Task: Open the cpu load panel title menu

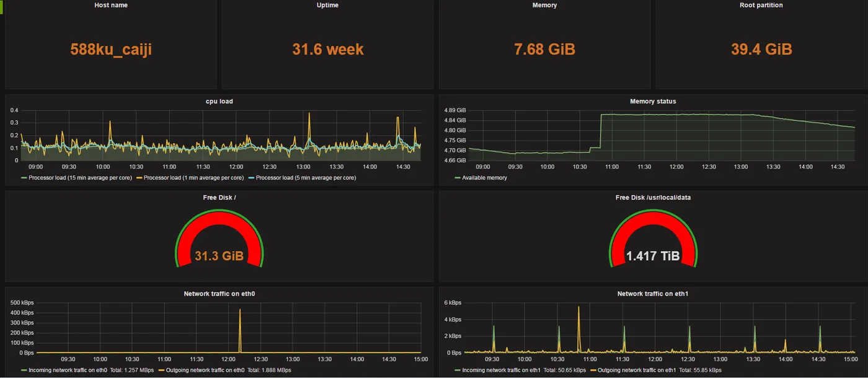Action: pyautogui.click(x=219, y=101)
